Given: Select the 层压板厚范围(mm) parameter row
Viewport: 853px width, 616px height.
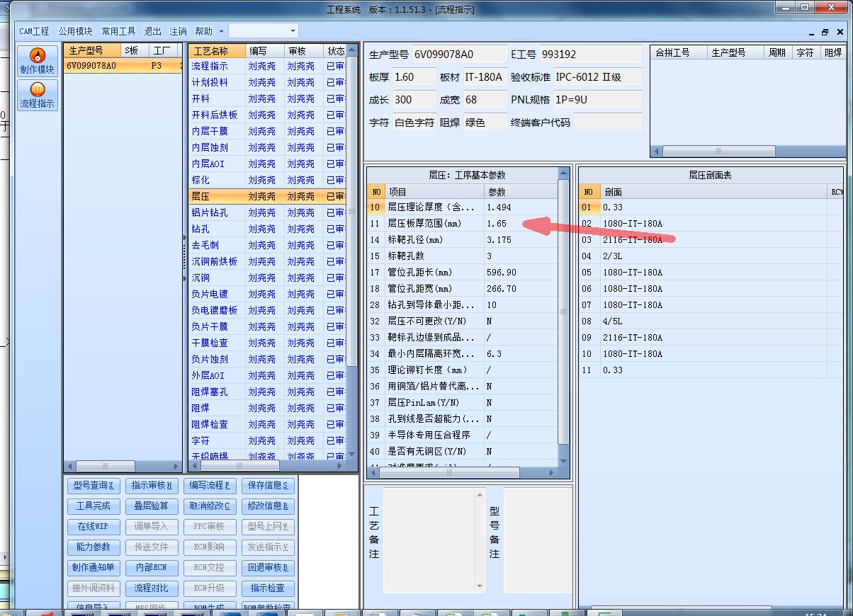Looking at the screenshot, I should [462, 224].
